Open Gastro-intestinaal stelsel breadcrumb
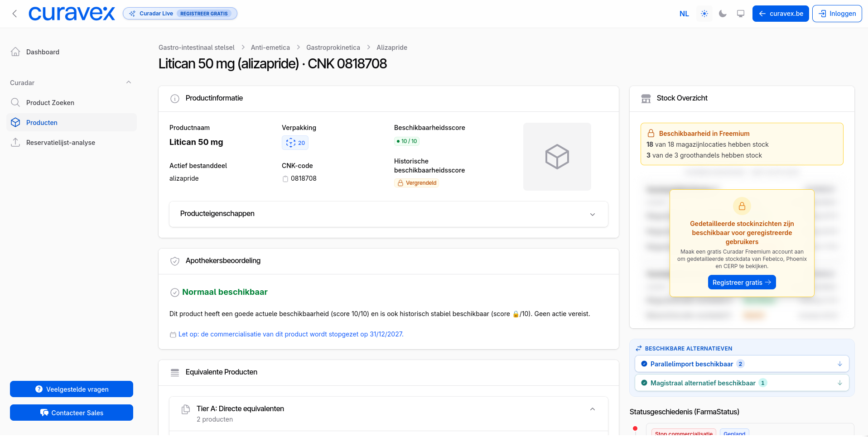 (x=197, y=48)
